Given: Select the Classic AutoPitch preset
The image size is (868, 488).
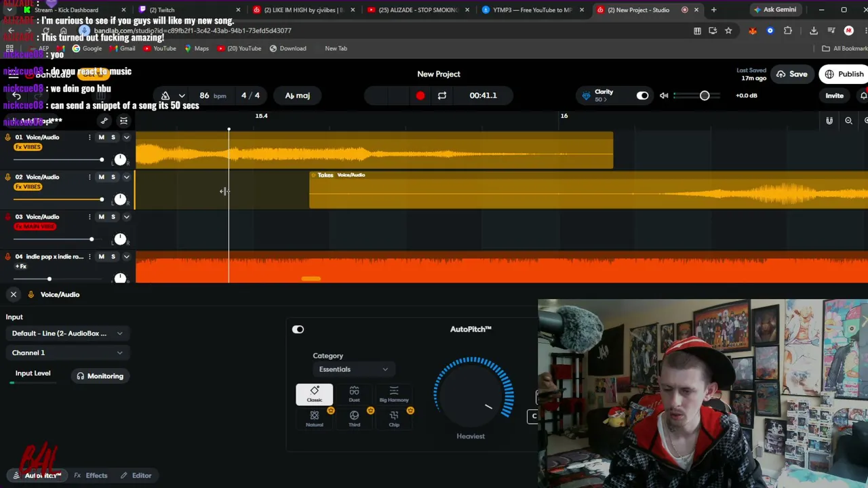Looking at the screenshot, I should tap(314, 394).
